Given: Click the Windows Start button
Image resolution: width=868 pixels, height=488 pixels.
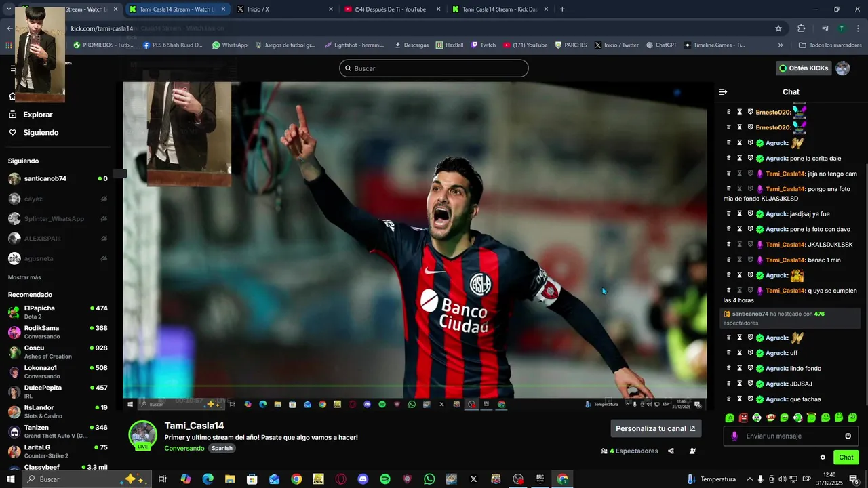Looking at the screenshot, I should (10, 479).
